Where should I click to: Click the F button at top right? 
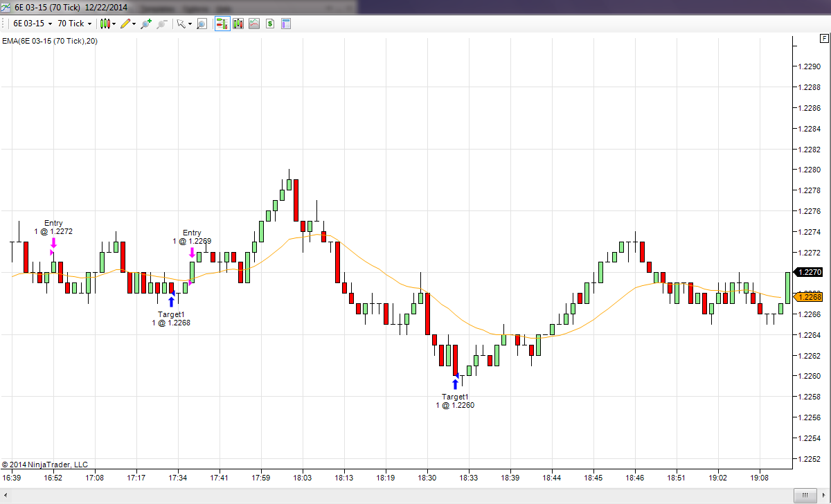825,40
